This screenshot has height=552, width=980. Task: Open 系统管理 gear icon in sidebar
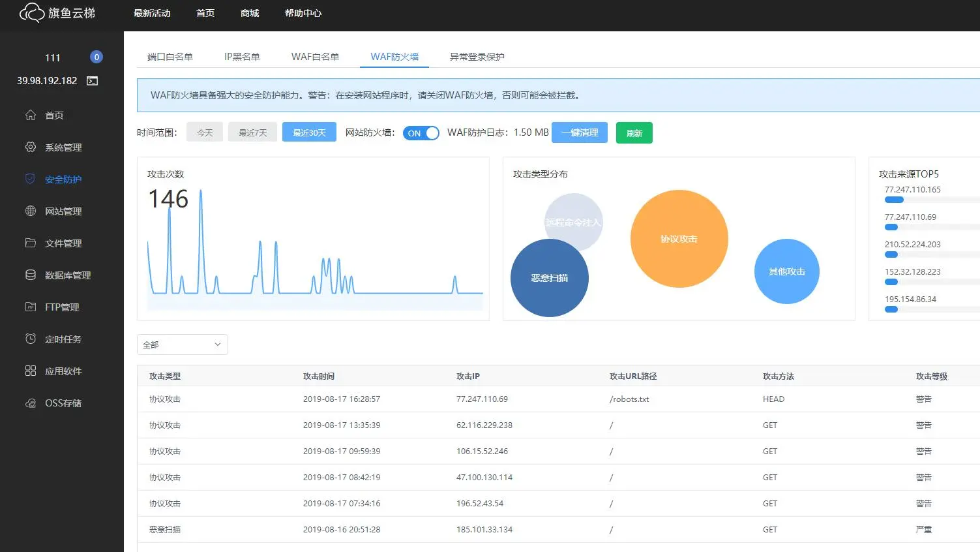click(31, 147)
